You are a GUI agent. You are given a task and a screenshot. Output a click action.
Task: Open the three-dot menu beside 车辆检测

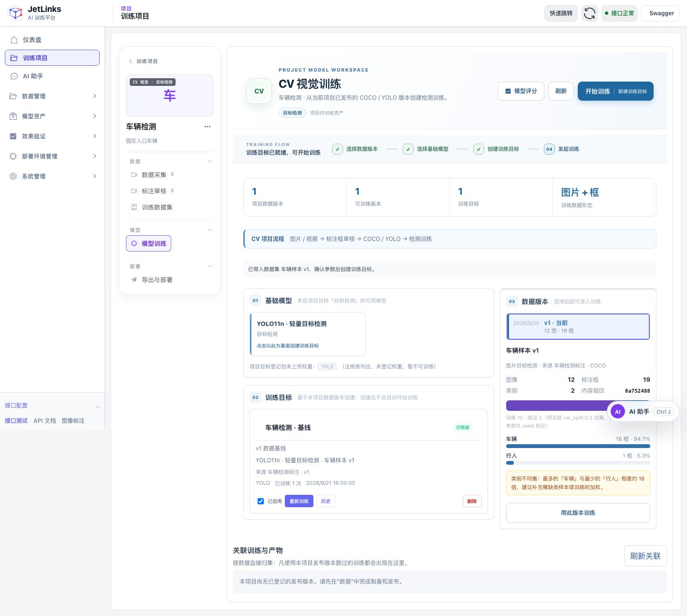pos(208,127)
